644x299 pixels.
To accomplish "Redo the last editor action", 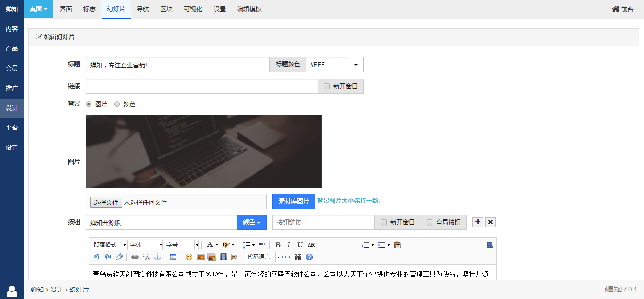I will pyautogui.click(x=108, y=257).
